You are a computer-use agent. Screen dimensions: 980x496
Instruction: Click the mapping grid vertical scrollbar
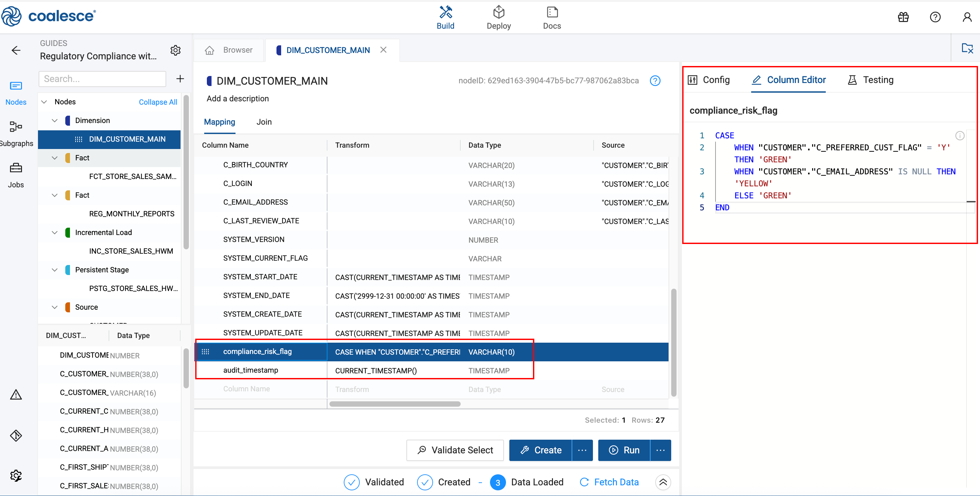tap(673, 343)
